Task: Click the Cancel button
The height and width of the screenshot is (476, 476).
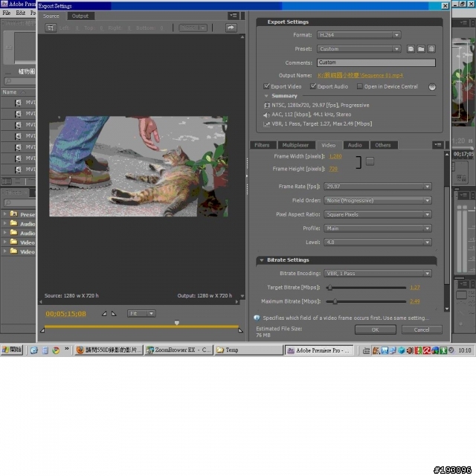Action: [x=422, y=329]
